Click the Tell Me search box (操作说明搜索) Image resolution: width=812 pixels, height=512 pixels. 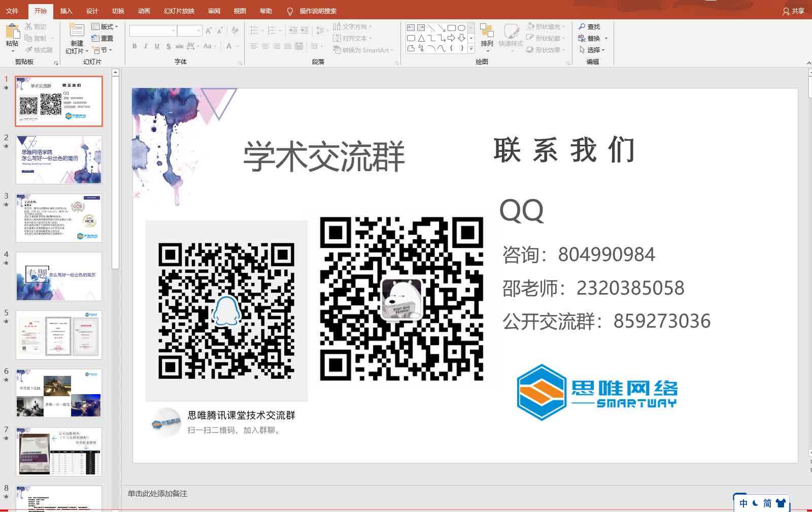(x=312, y=11)
